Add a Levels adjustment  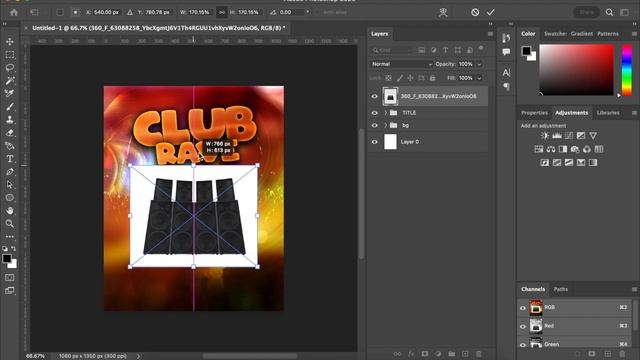pos(557,136)
